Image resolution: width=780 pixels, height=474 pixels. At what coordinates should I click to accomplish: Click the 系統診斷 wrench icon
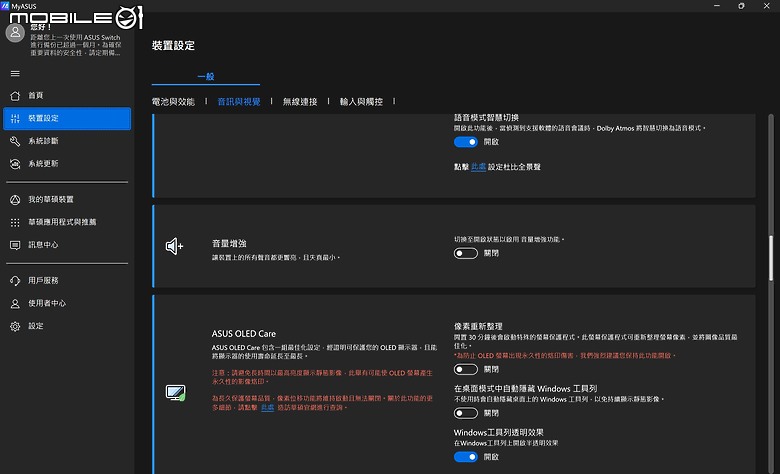click(15, 141)
